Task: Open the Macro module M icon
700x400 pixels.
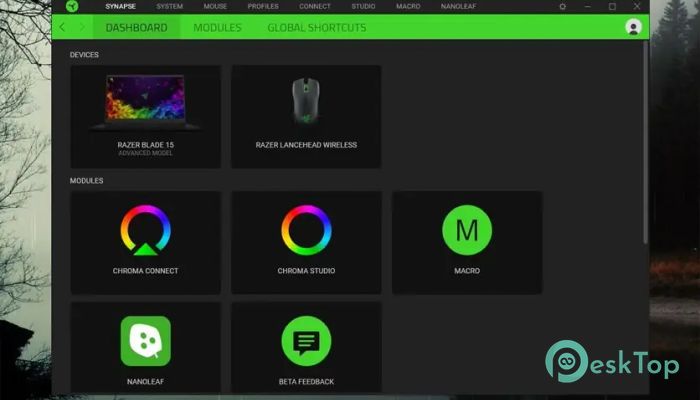Action: click(467, 230)
